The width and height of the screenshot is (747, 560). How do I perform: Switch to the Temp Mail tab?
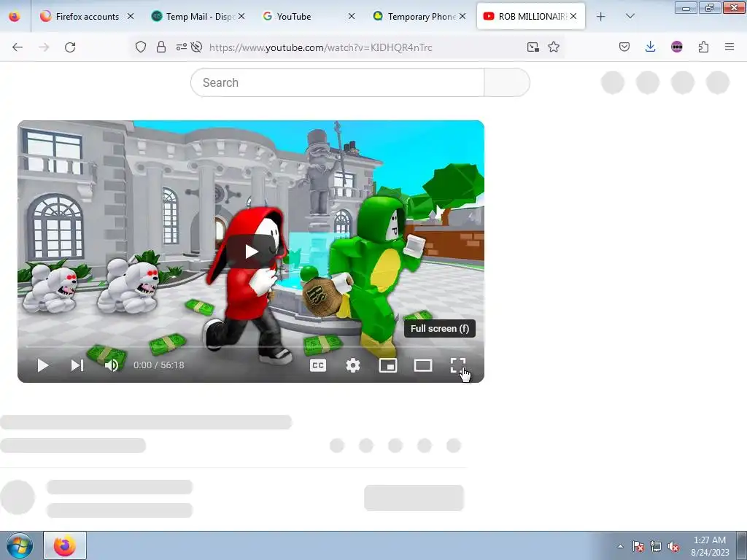(198, 16)
